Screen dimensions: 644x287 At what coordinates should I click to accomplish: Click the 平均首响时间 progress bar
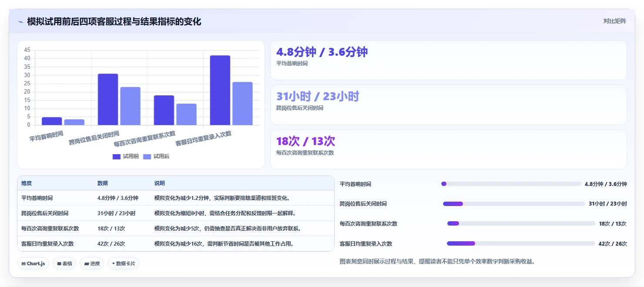pos(511,184)
